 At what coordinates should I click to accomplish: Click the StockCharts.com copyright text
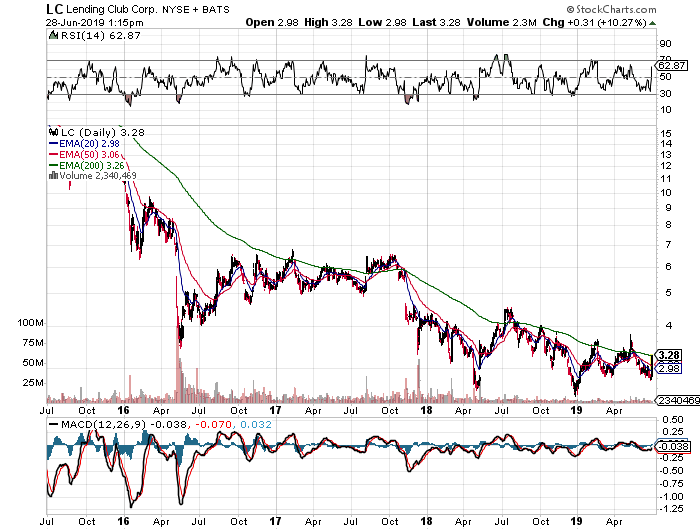612,9
